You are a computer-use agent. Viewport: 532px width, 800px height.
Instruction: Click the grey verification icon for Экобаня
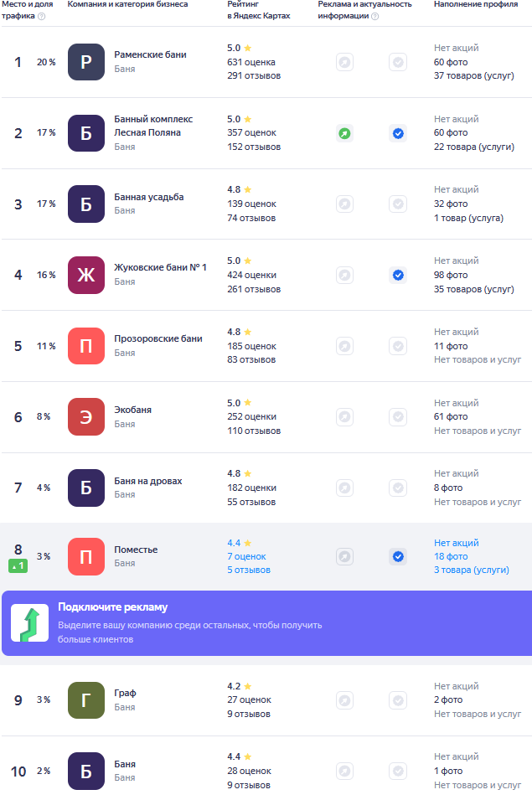pyautogui.click(x=398, y=417)
